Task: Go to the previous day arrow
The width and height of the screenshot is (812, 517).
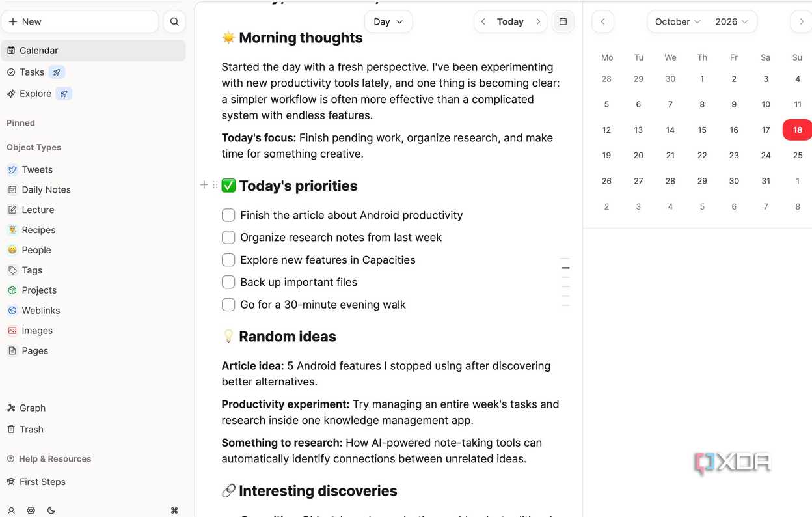Action: pyautogui.click(x=483, y=21)
